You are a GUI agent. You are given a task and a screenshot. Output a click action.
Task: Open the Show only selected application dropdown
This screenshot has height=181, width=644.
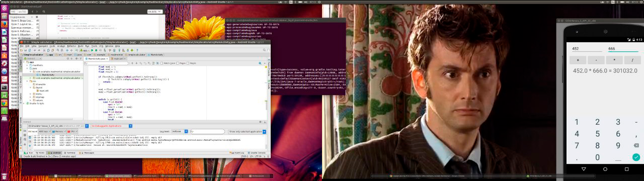point(247,131)
